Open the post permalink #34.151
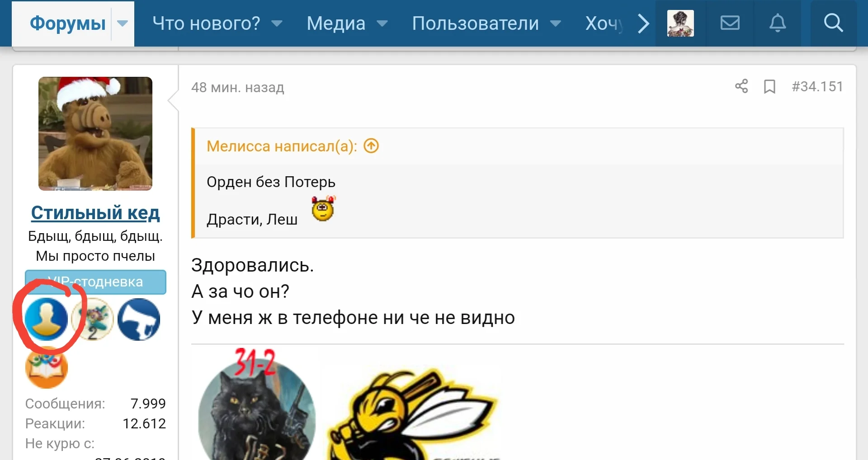Viewport: 868px width, 460px height. tap(817, 86)
